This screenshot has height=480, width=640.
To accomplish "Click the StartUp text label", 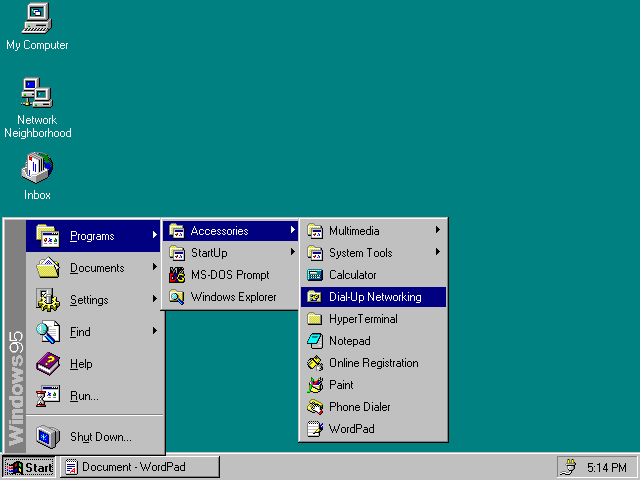I will [209, 253].
